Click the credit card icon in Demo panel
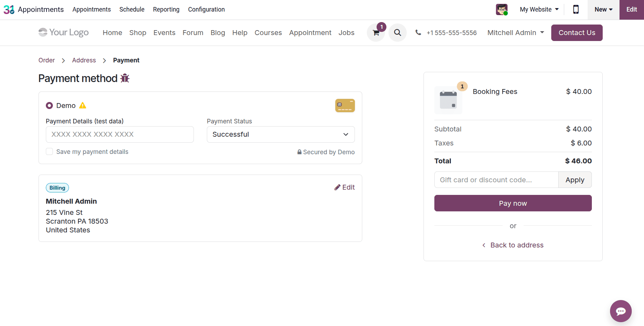 [x=345, y=106]
